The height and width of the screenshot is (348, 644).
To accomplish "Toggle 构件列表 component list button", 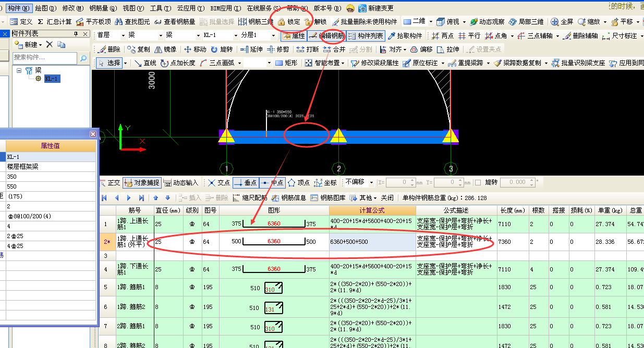I will click(x=366, y=36).
